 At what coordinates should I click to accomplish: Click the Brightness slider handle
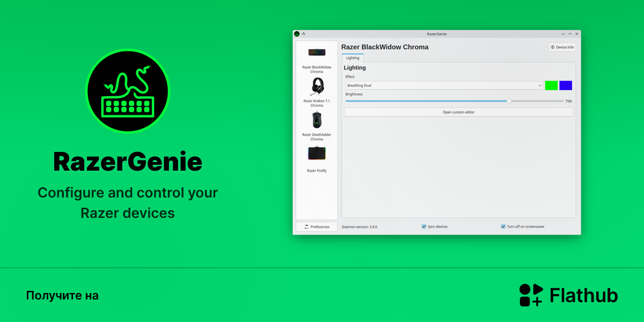(509, 101)
